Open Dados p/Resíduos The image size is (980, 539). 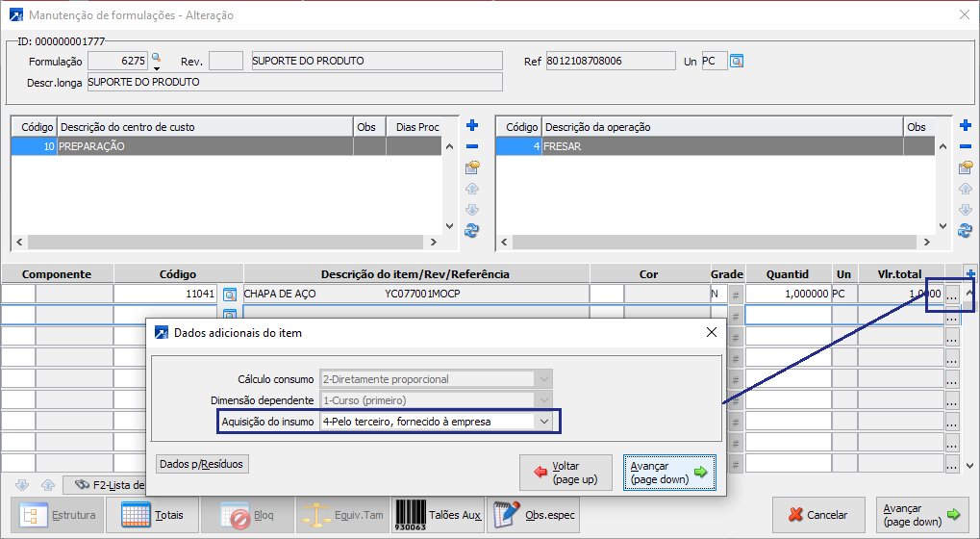pos(202,464)
